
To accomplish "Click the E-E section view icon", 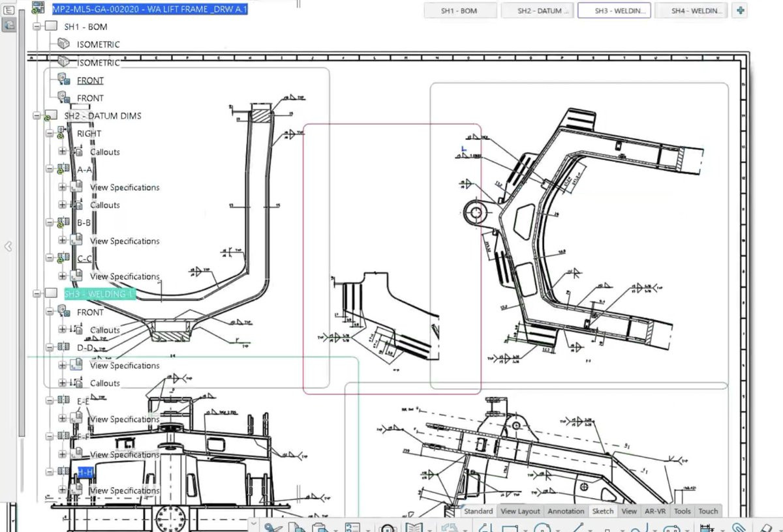I will [x=64, y=400].
